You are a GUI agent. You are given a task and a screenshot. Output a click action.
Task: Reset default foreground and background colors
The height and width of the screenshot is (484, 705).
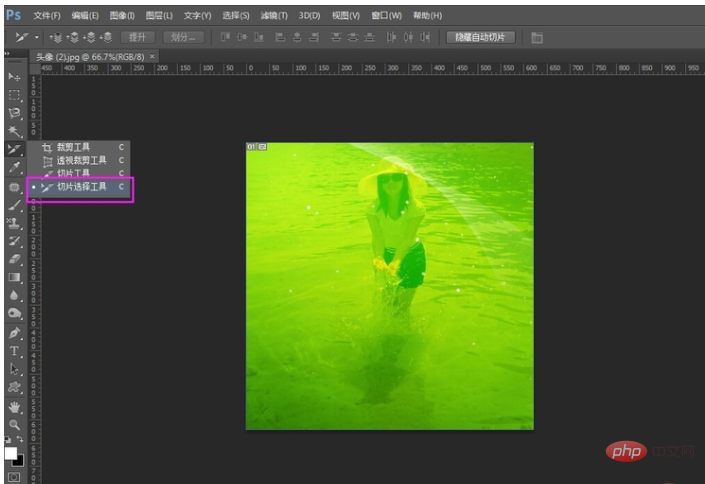(x=7, y=439)
